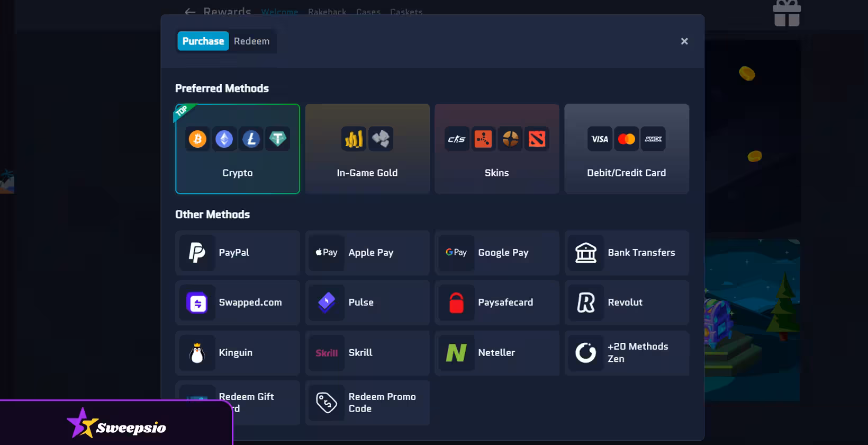
Task: Choose the Kinguin label
Action: tap(236, 353)
